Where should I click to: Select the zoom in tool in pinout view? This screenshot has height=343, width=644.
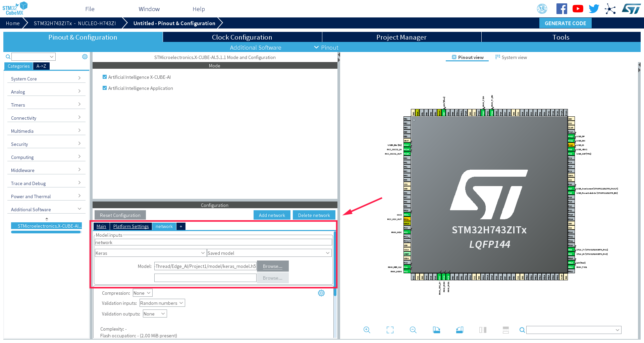point(367,330)
